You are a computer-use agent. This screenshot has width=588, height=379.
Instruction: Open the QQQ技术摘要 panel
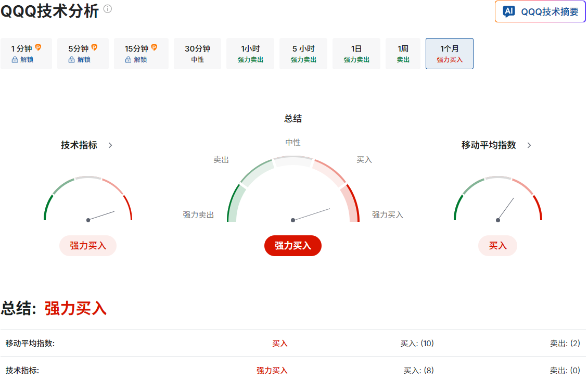(540, 11)
